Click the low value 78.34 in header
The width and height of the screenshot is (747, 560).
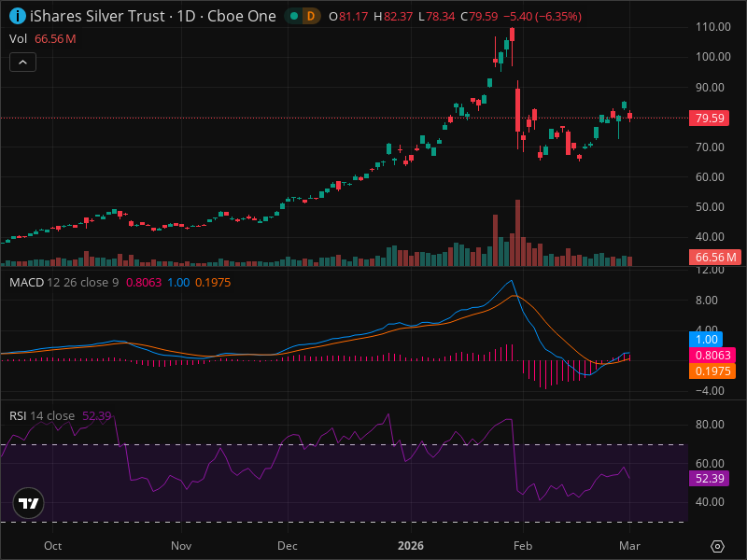coord(440,17)
